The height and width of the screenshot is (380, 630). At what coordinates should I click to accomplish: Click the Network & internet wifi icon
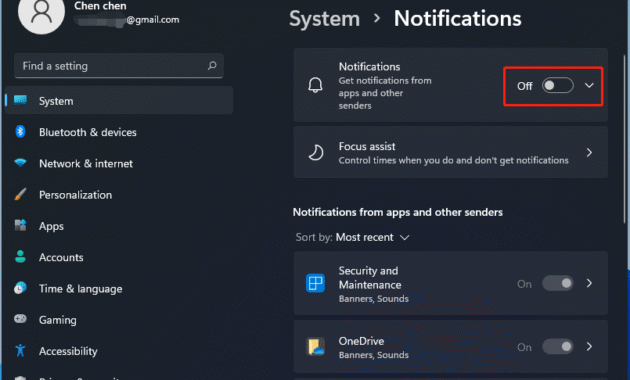pos(20,163)
